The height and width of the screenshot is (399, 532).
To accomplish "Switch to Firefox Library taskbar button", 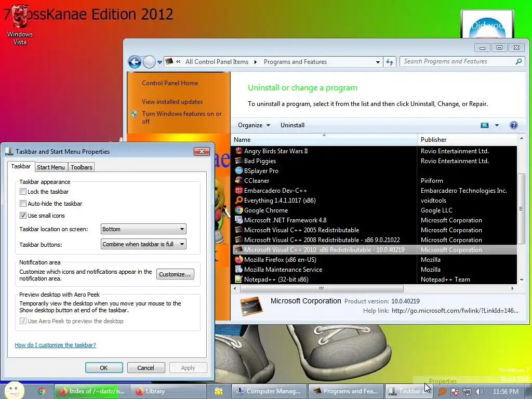I will pos(169,391).
